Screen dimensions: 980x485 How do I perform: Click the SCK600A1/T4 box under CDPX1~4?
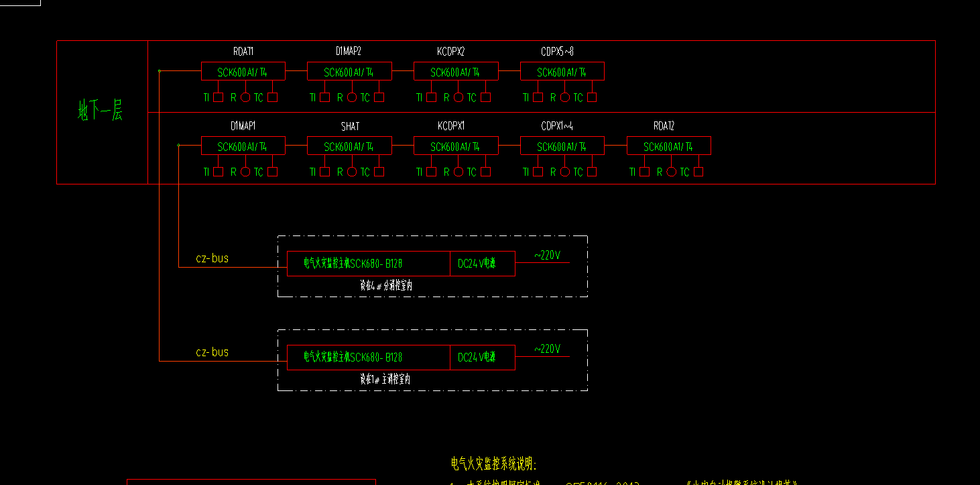[562, 146]
